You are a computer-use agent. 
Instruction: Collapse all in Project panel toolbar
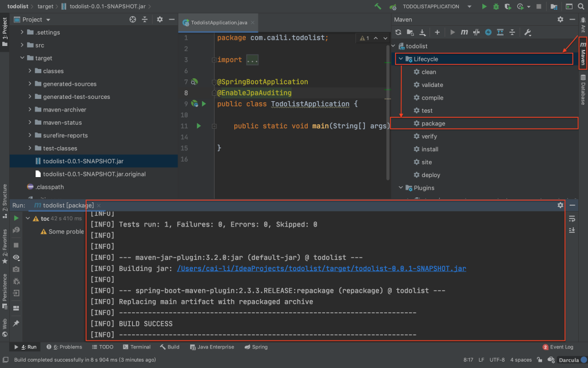tap(145, 19)
